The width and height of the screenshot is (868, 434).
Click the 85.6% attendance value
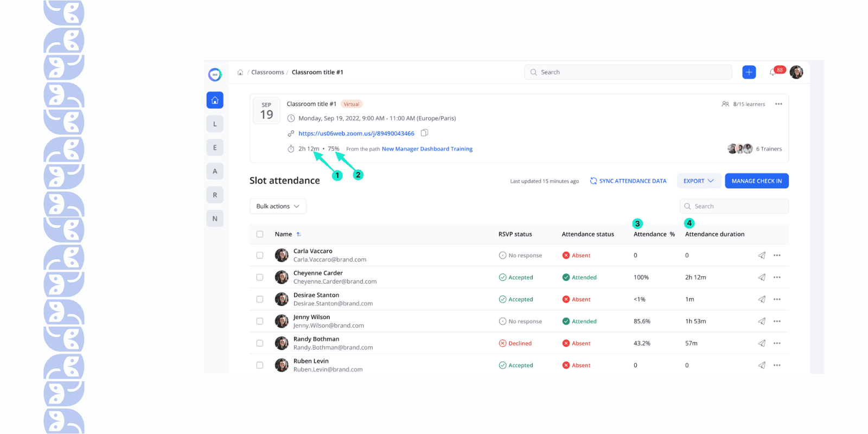(x=642, y=321)
